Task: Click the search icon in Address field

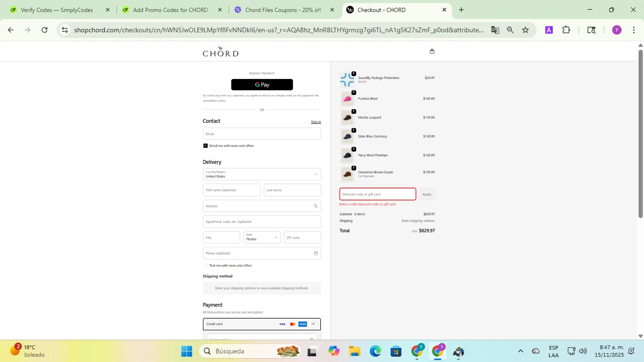Action: [x=316, y=206]
